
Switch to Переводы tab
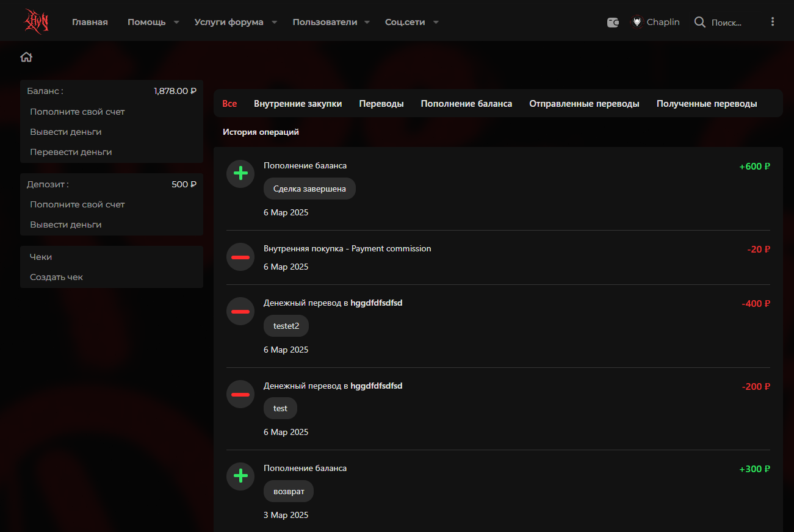tap(381, 104)
